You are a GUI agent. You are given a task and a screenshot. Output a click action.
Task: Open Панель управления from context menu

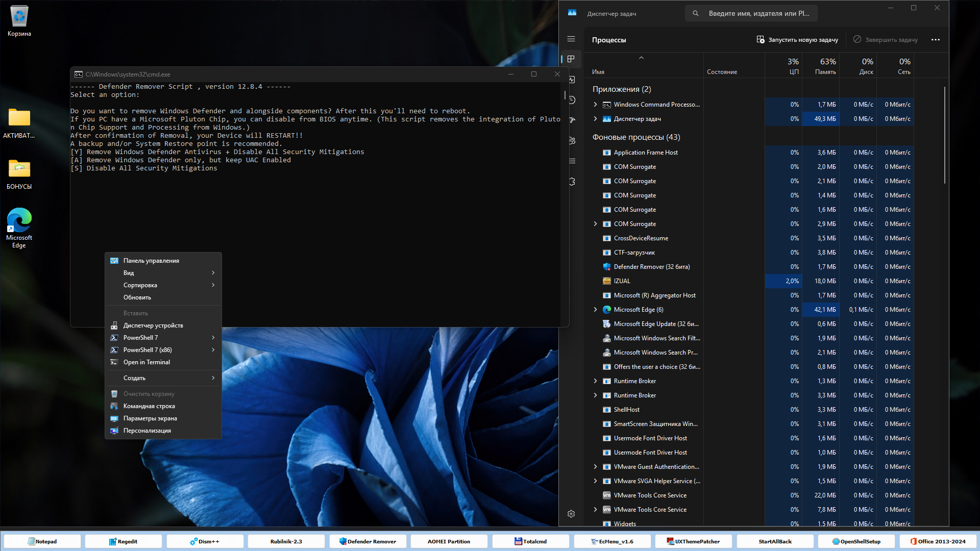pyautogui.click(x=163, y=261)
